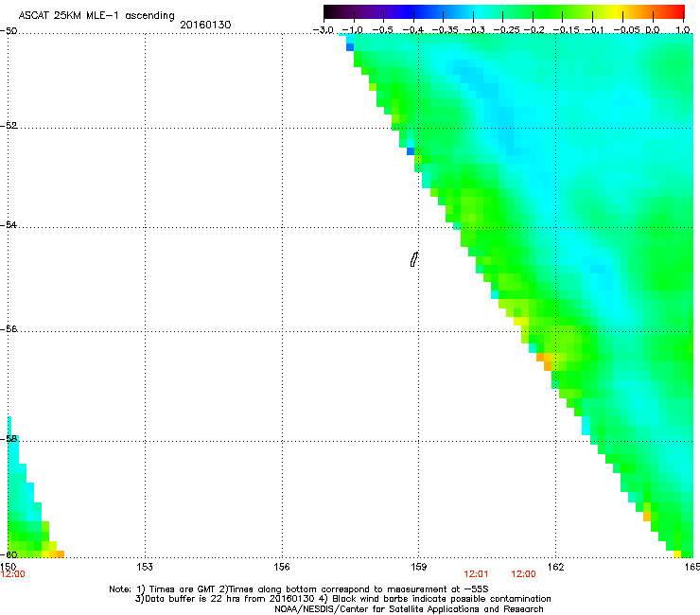Click the red 12:00 label beside 12:01
This screenshot has width=700, height=615.
coord(523,574)
